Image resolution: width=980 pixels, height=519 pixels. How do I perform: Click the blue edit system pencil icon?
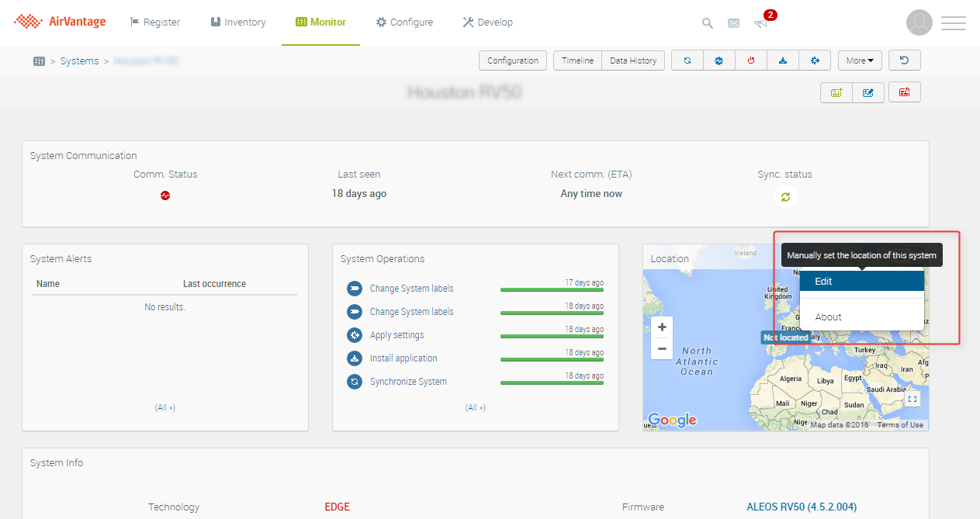click(867, 92)
